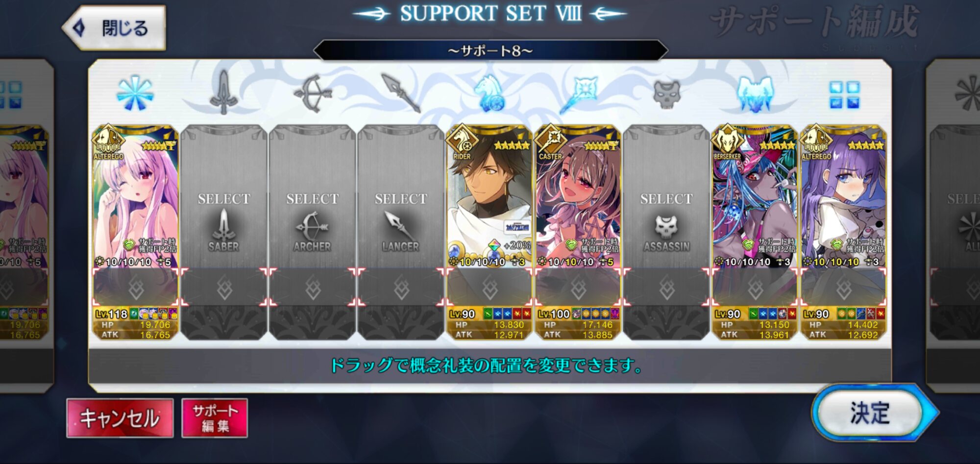The height and width of the screenshot is (464, 980).
Task: Click the 閉じる close button
Action: point(114,28)
